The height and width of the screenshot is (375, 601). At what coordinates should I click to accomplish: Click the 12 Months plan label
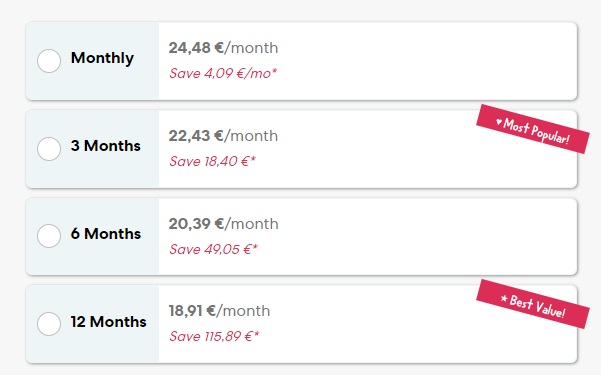click(108, 321)
